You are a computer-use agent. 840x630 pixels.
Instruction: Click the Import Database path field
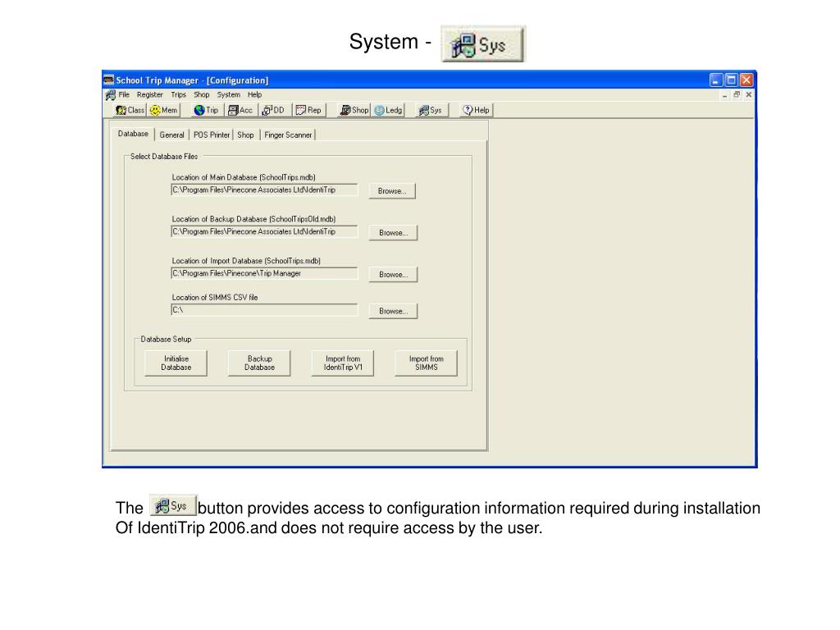coord(264,274)
